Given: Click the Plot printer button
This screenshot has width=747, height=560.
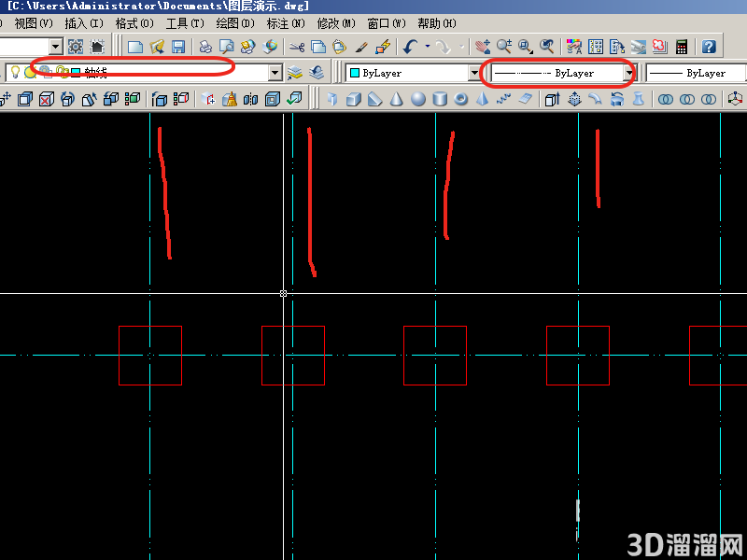Looking at the screenshot, I should click(x=205, y=47).
